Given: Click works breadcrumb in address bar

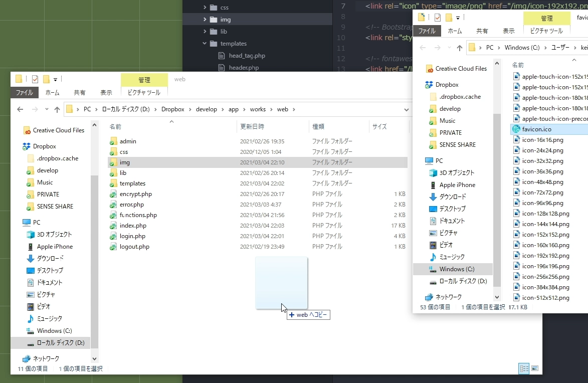Looking at the screenshot, I should (258, 109).
